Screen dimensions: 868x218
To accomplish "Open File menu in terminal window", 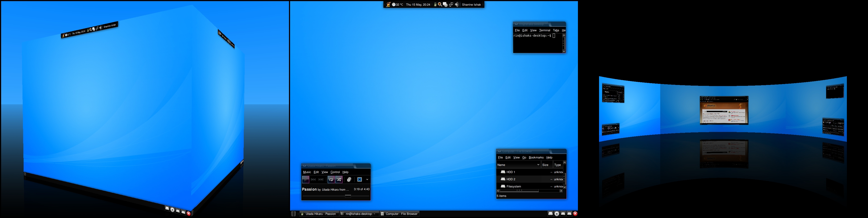I will tap(517, 30).
